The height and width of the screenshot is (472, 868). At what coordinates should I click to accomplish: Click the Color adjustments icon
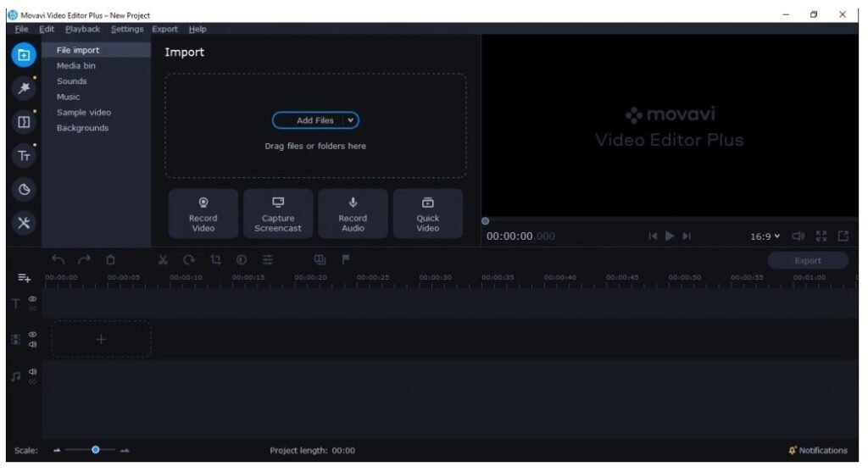tap(242, 260)
